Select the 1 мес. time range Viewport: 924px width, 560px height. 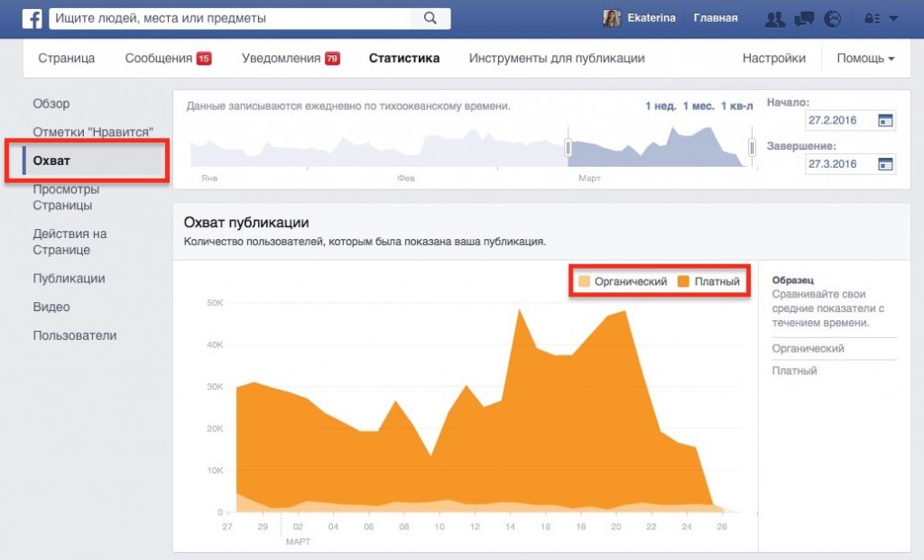point(698,106)
